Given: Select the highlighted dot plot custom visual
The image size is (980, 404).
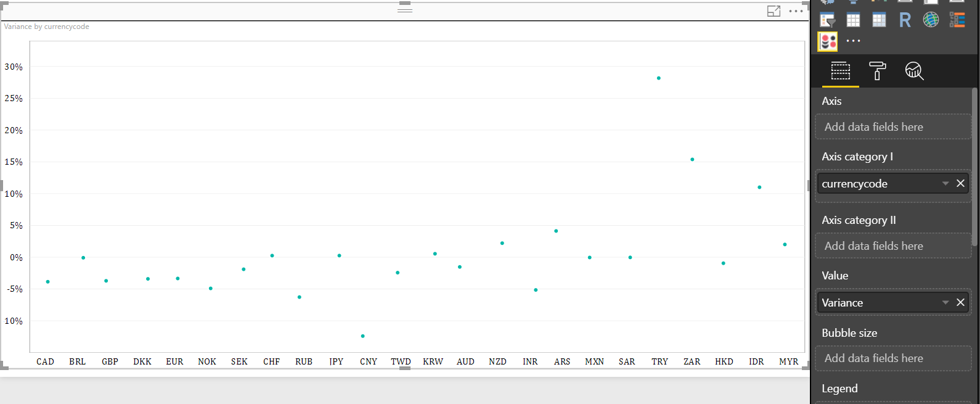Looking at the screenshot, I should (x=828, y=41).
